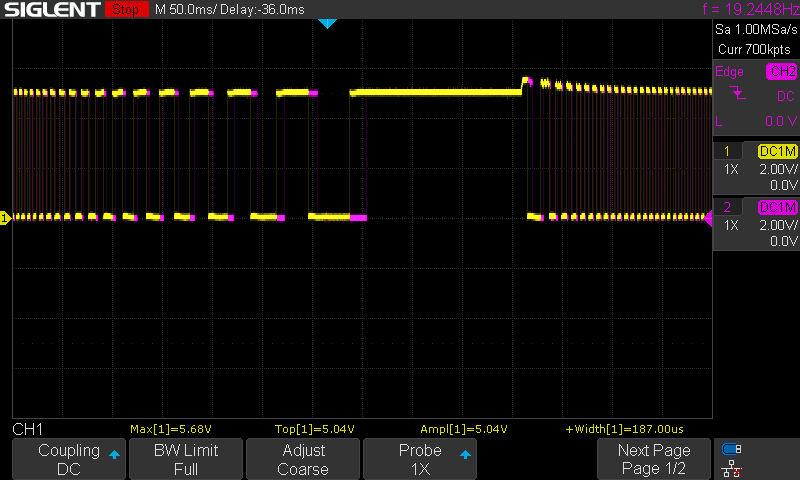Click the red Stop status indicator
The image size is (800, 480).
(126, 9)
